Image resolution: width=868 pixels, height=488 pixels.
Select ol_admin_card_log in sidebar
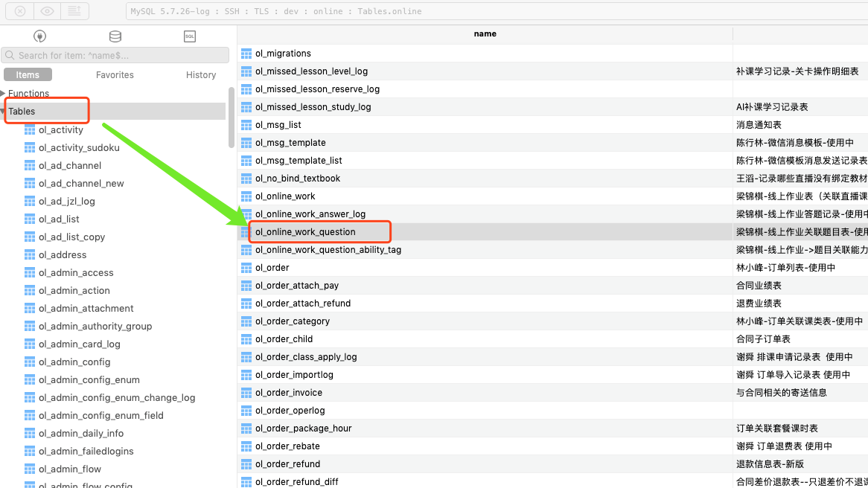pos(80,344)
